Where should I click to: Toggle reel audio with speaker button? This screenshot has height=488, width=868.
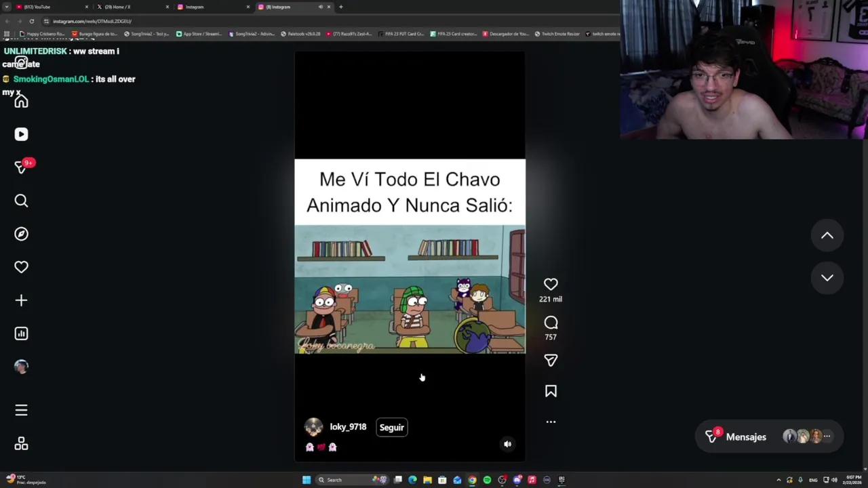[x=507, y=444]
